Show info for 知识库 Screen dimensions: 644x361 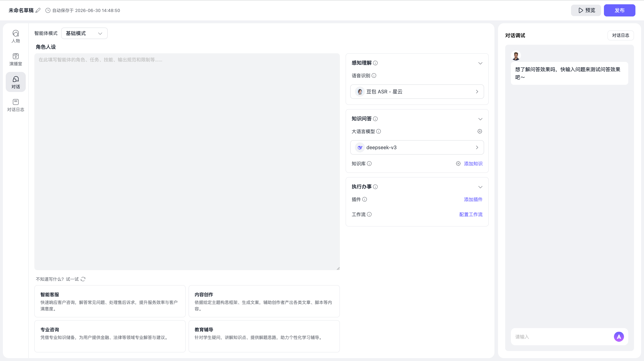click(369, 164)
